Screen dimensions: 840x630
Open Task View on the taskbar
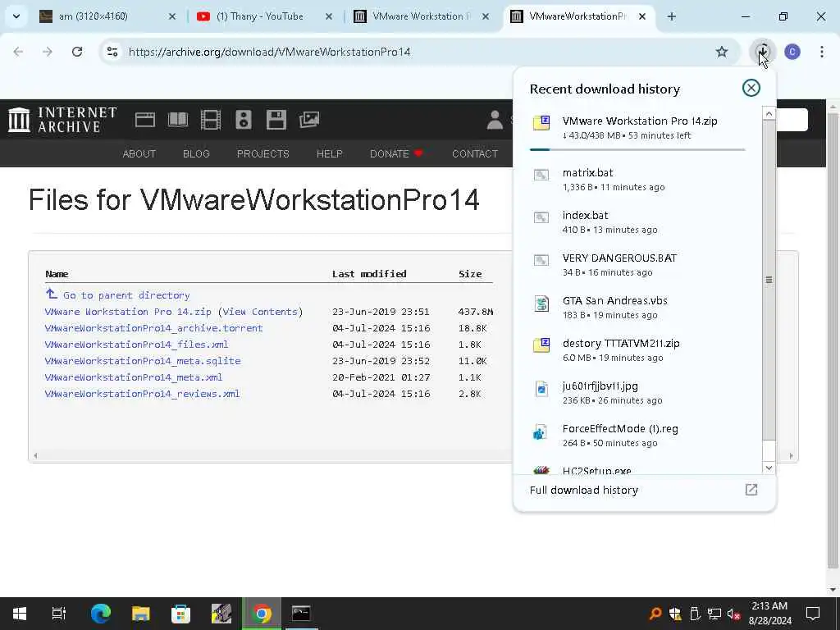(x=59, y=614)
